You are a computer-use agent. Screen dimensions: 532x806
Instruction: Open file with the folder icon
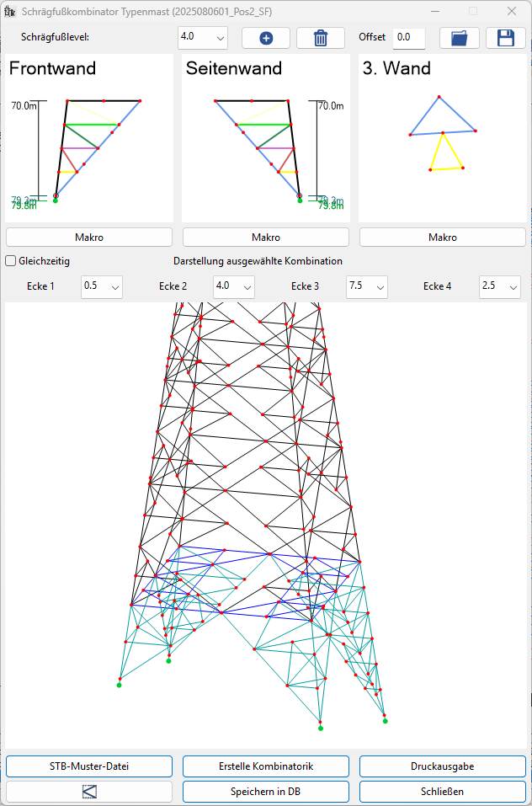pos(460,38)
